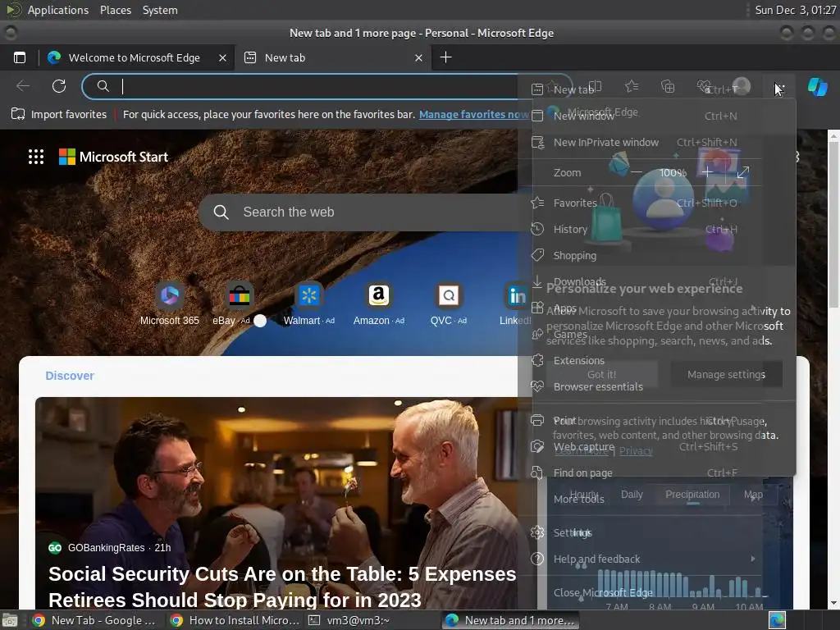840x630 pixels.
Task: Go back using the back arrow
Action: (23, 86)
